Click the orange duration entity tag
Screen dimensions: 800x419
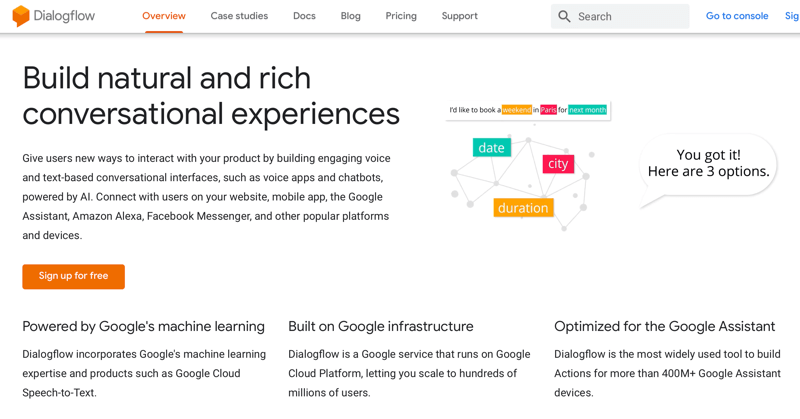click(x=523, y=208)
